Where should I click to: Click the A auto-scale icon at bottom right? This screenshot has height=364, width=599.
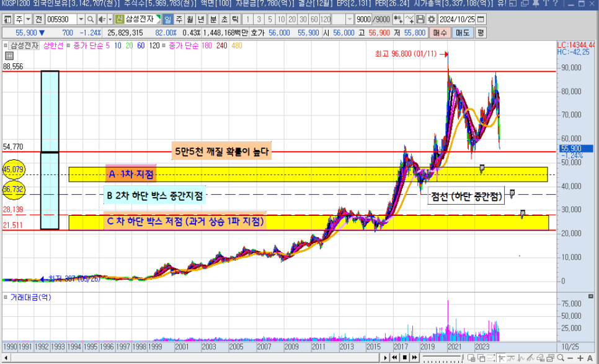point(590,358)
